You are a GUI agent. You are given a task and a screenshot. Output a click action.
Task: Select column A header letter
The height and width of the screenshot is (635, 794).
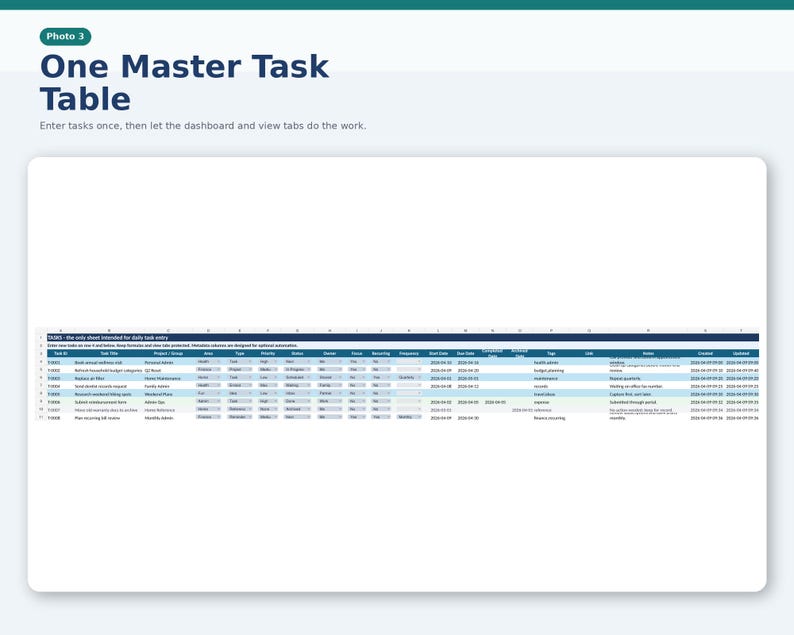[x=61, y=331]
